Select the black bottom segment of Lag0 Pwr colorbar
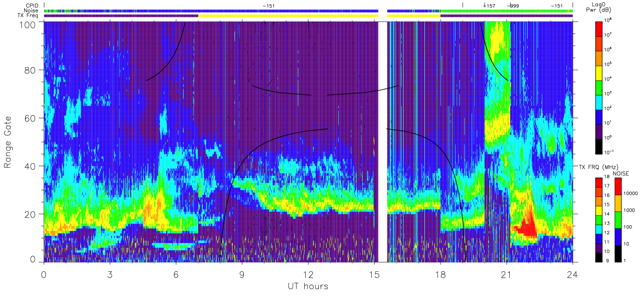Image resolution: width=644 pixels, height=297 pixels. [599, 146]
